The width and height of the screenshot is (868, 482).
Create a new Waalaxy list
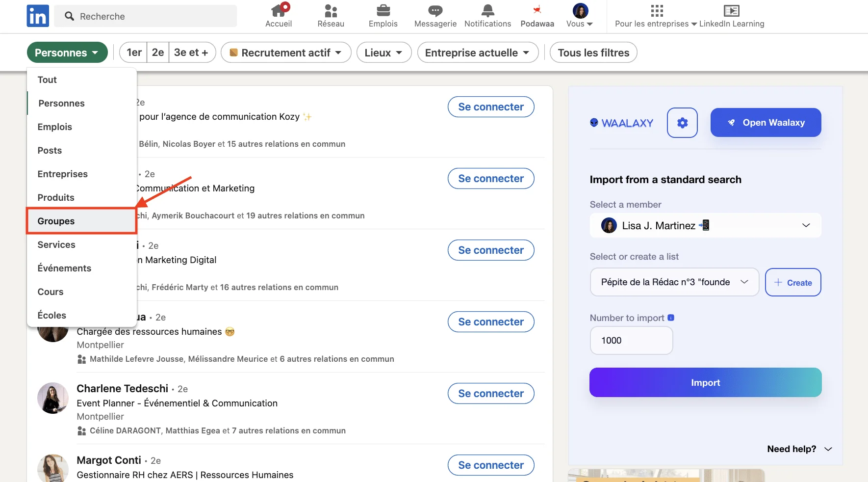[x=793, y=282]
